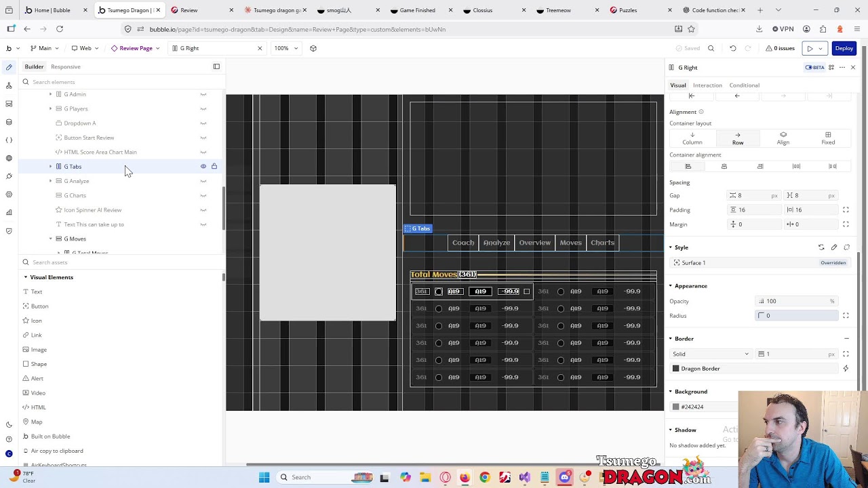This screenshot has width=868, height=488.
Task: Open the Settings gear icon in left sidebar
Action: (9, 195)
